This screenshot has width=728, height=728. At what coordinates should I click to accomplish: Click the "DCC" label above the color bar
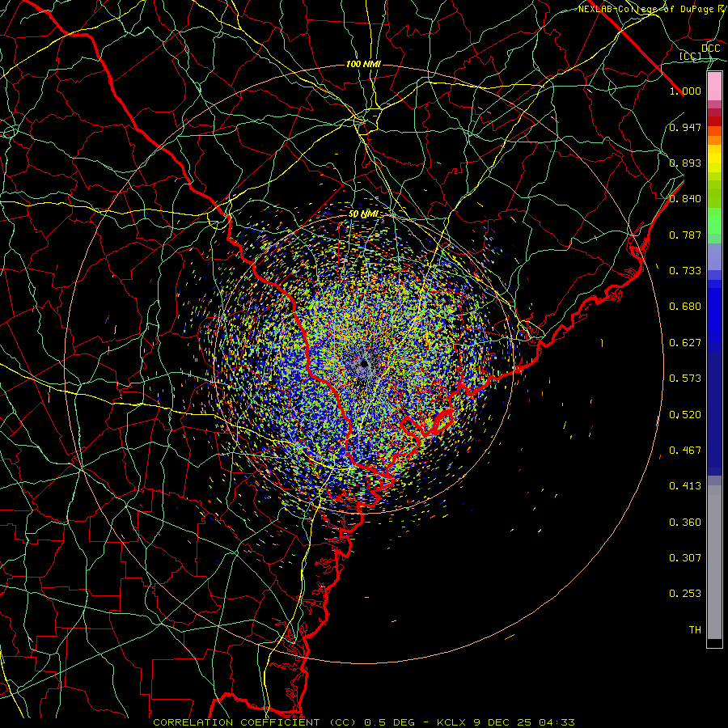point(710,49)
